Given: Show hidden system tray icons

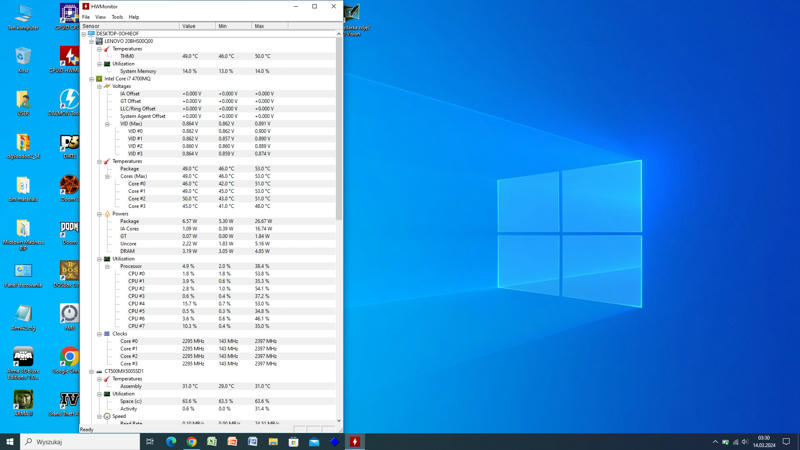Looking at the screenshot, I should (x=715, y=442).
